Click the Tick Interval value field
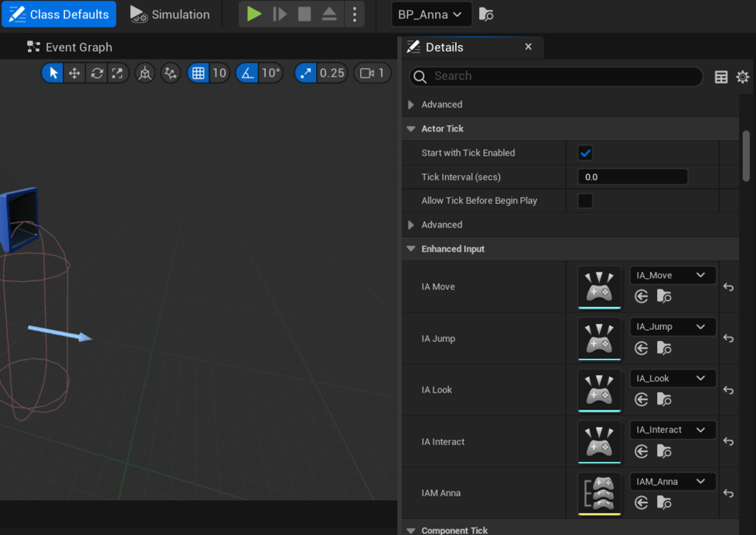 [632, 177]
